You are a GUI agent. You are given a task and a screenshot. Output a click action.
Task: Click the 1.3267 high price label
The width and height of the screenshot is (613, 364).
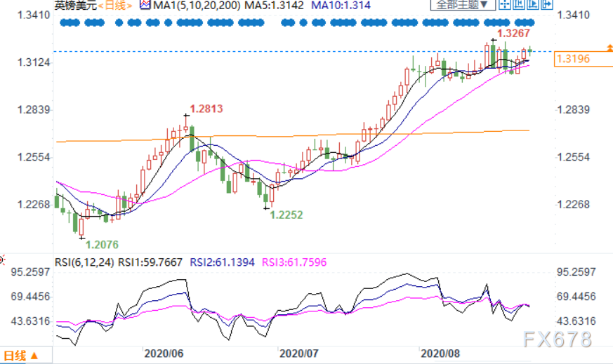[x=513, y=33]
